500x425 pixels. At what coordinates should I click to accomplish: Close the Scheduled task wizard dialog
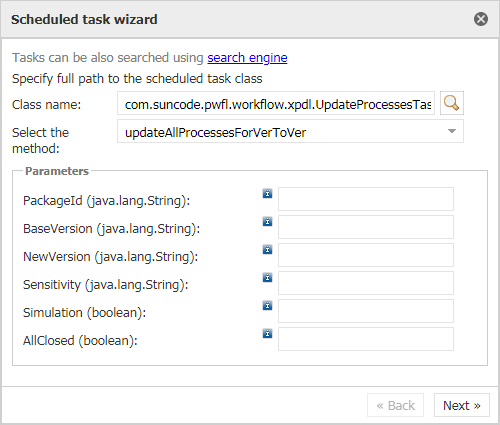[481, 19]
